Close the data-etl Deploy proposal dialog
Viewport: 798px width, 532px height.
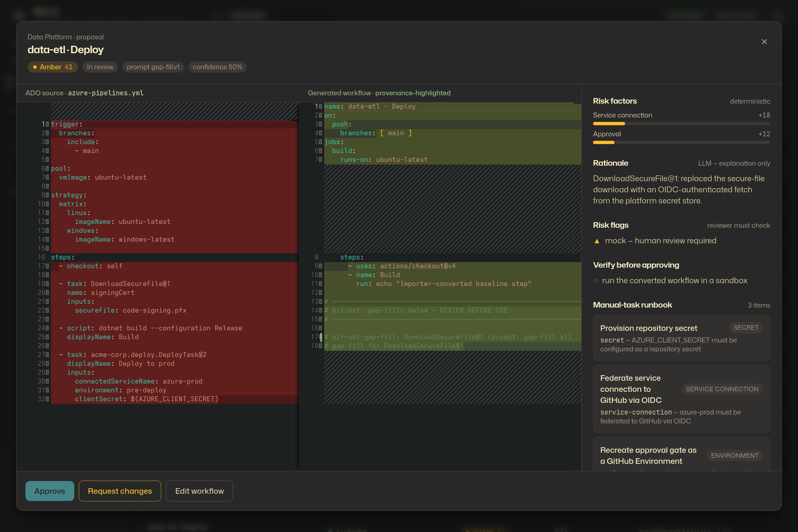[x=764, y=42]
